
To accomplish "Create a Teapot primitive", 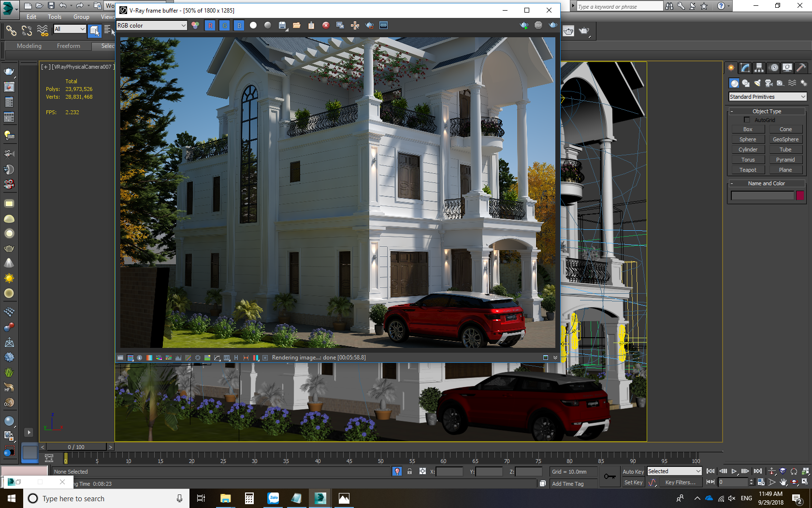I will coord(748,169).
